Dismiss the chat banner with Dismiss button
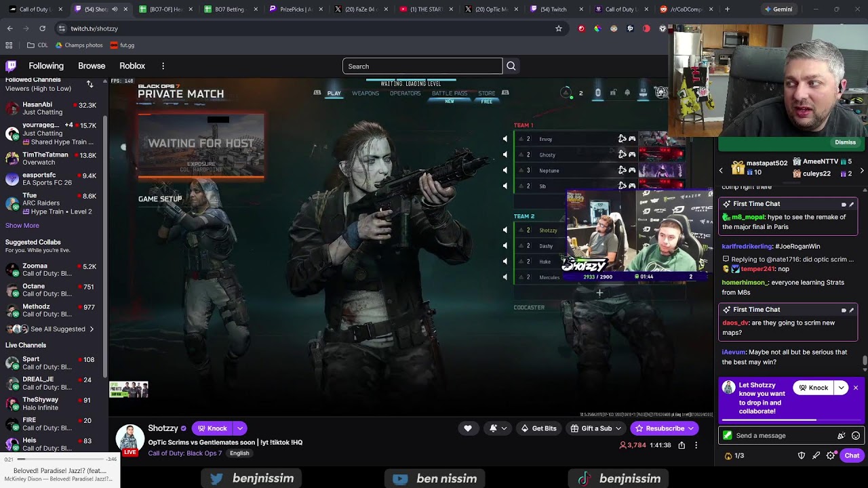 pos(845,142)
